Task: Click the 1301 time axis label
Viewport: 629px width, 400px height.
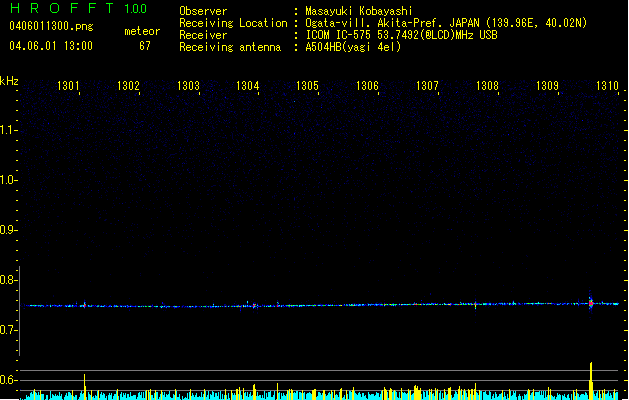Action: 68,86
